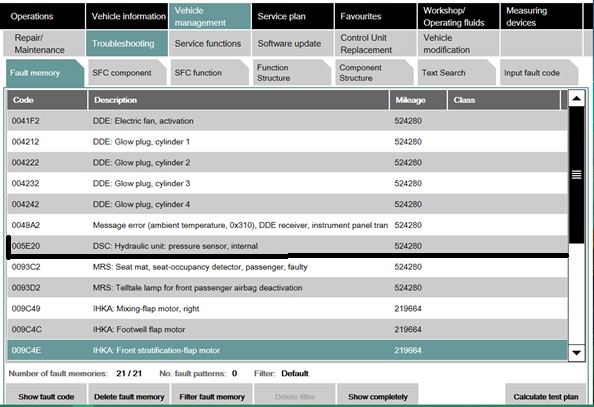
Task: Open Component Structure tab
Action: [x=374, y=72]
